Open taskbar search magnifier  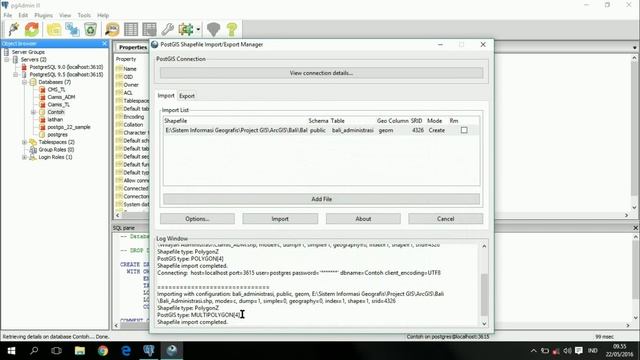tap(34, 351)
